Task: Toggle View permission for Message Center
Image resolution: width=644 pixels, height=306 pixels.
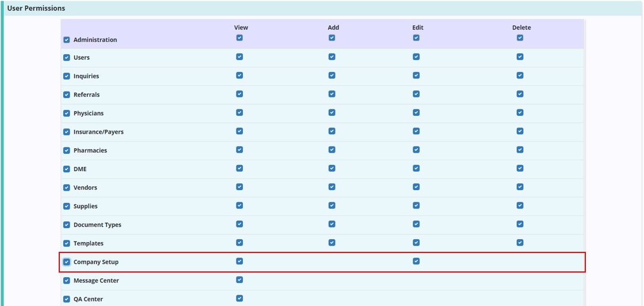Action: 239,280
